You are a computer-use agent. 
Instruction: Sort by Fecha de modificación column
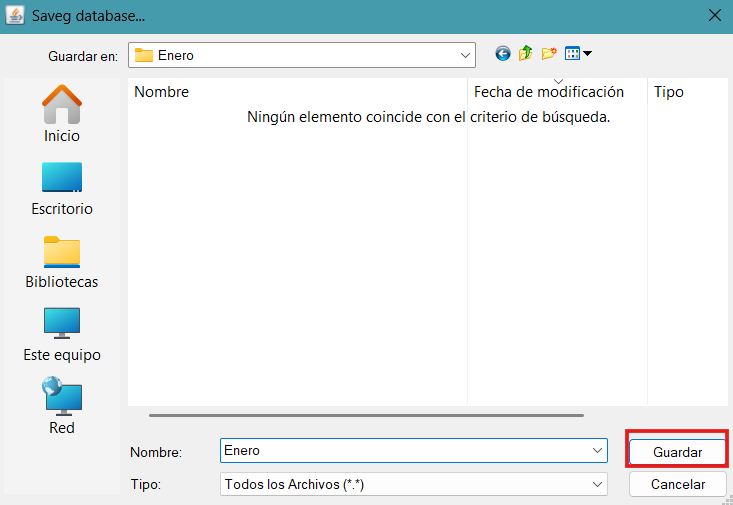[x=549, y=92]
